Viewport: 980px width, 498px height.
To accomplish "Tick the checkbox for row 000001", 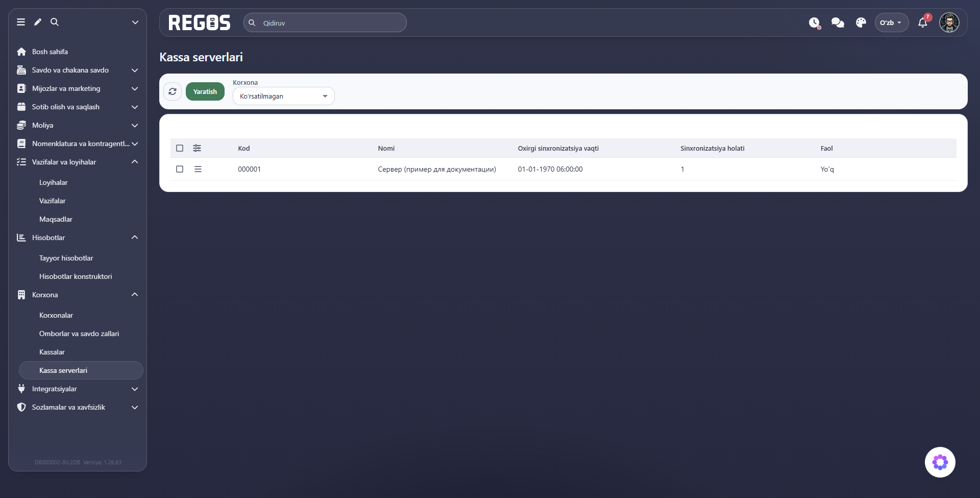I will coord(180,169).
